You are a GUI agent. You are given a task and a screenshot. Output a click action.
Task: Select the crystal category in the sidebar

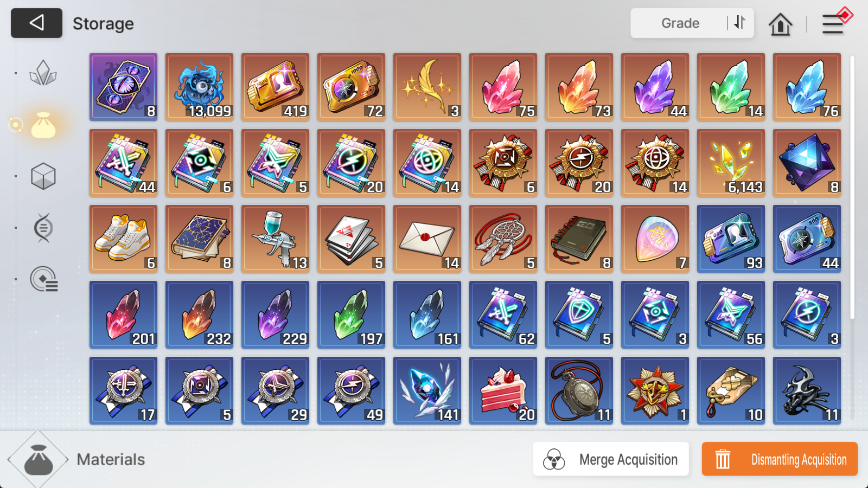(x=43, y=73)
